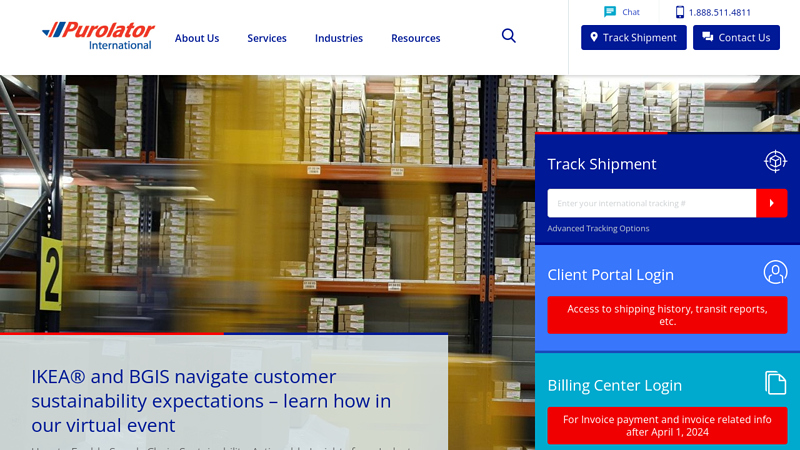Open the Chat link
The height and width of the screenshot is (450, 800).
pyautogui.click(x=631, y=12)
